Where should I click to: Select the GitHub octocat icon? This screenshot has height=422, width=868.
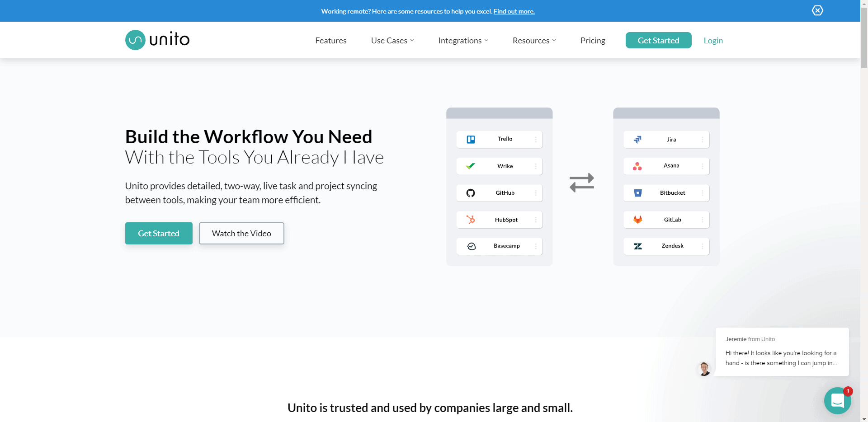coord(471,193)
